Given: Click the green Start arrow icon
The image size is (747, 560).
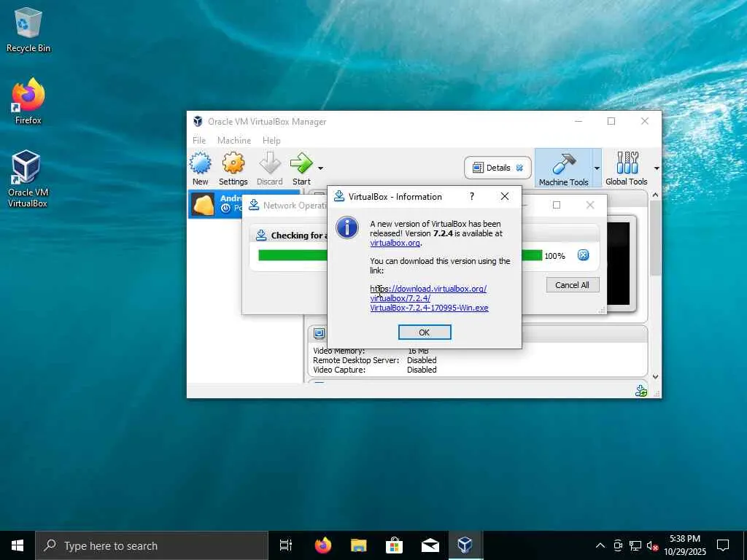Looking at the screenshot, I should (301, 163).
